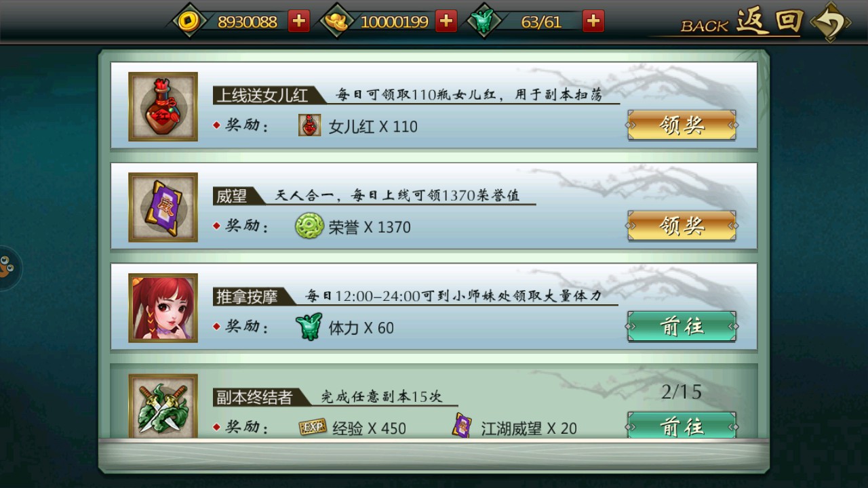Go back using the return arrow icon
Screen dimensions: 868x488
[x=831, y=22]
